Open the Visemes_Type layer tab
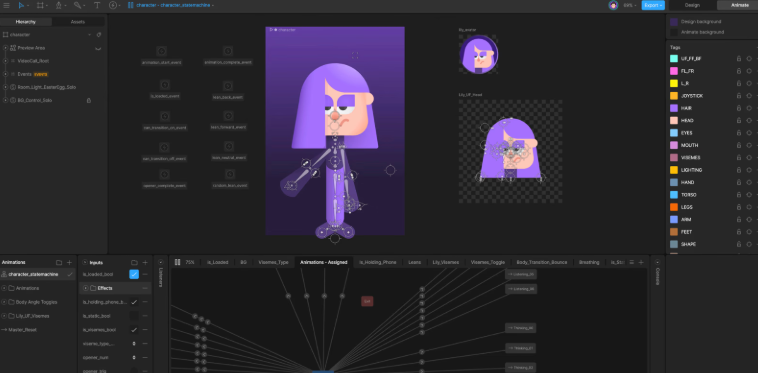The height and width of the screenshot is (373, 758). [273, 262]
